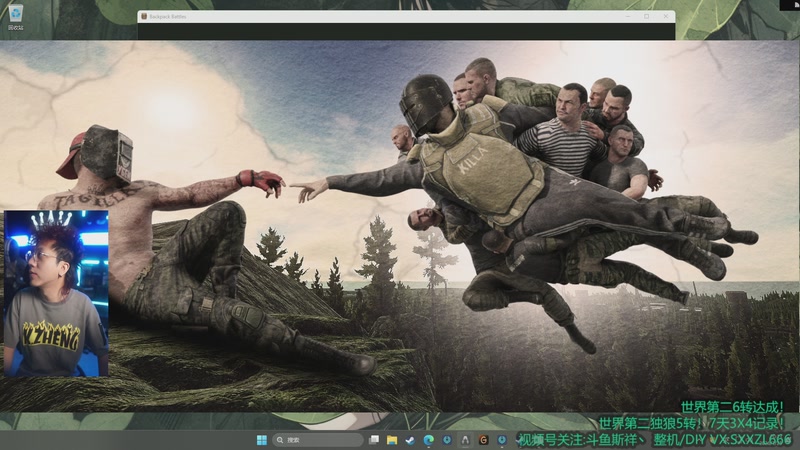Close the Backpack Battles window
The width and height of the screenshot is (800, 450).
[665, 16]
